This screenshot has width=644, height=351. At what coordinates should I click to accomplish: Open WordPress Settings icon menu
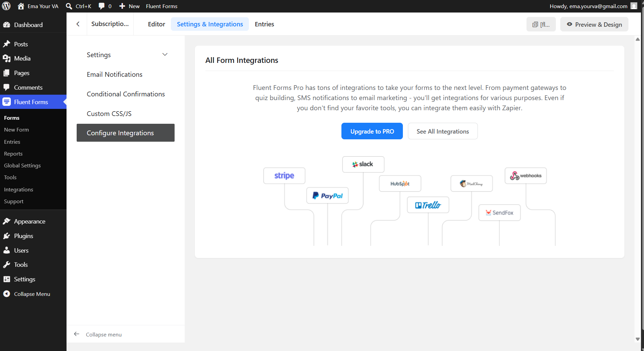point(6,279)
